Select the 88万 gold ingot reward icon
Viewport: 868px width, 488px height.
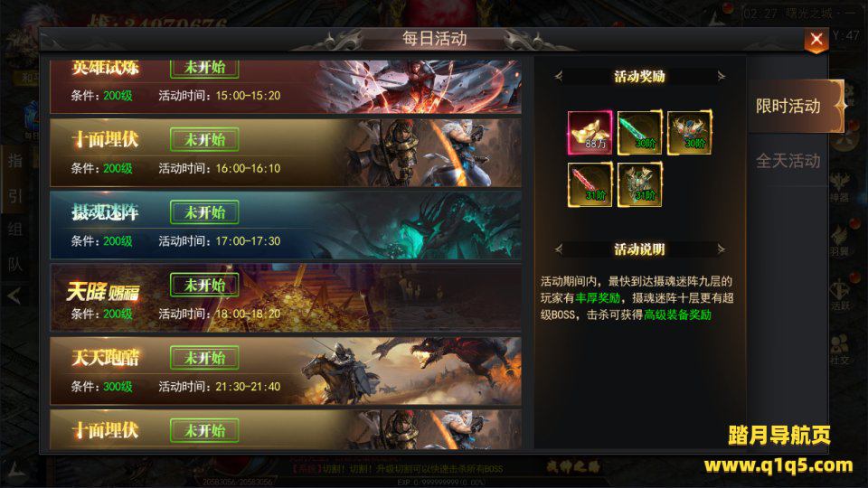coord(590,132)
